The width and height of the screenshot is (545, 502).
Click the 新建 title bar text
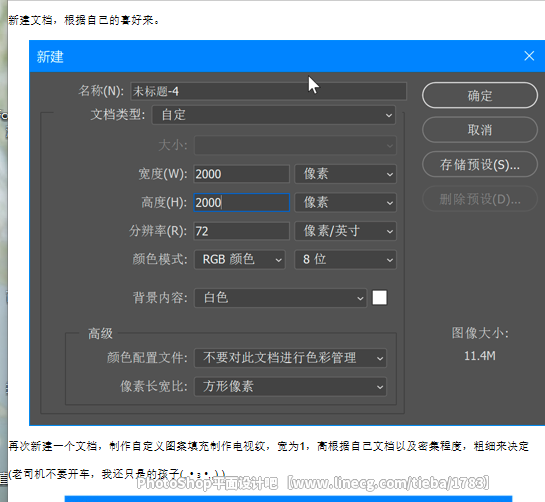[x=50, y=57]
